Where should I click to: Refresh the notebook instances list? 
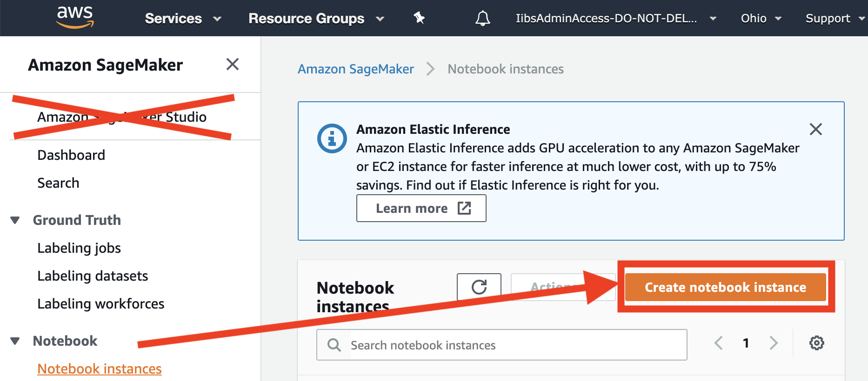pos(479,287)
